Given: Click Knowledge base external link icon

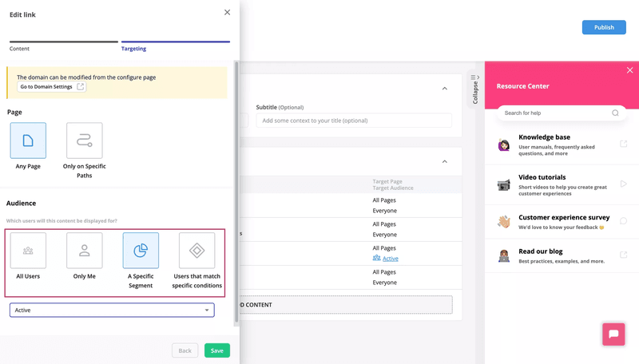Looking at the screenshot, I should [x=623, y=144].
